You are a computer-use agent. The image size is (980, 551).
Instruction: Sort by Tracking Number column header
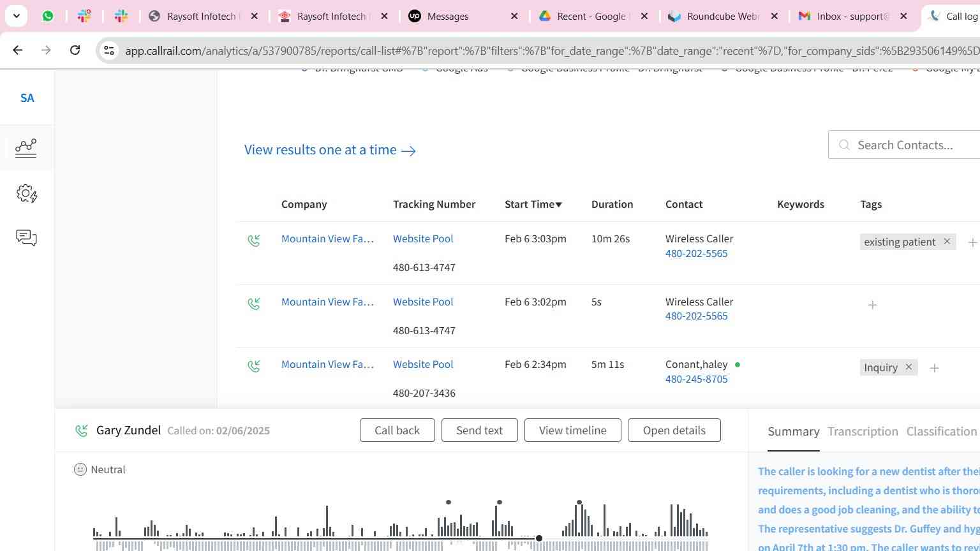coord(434,204)
